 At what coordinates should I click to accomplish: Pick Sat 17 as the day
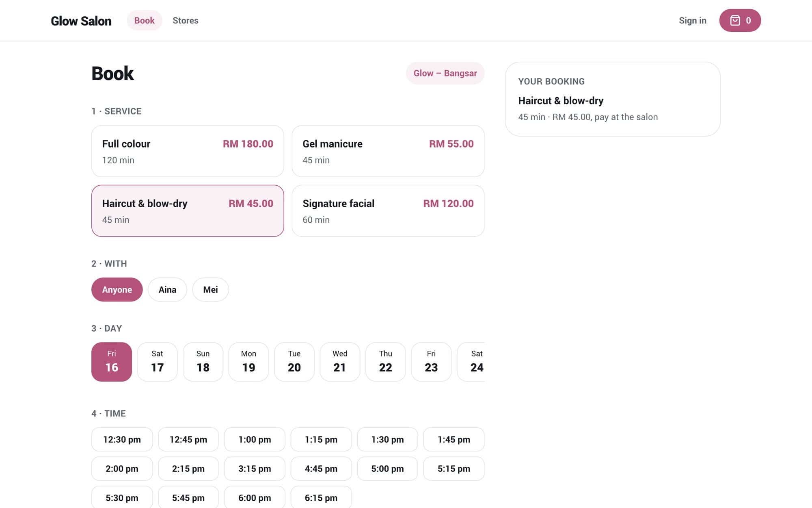pos(157,362)
